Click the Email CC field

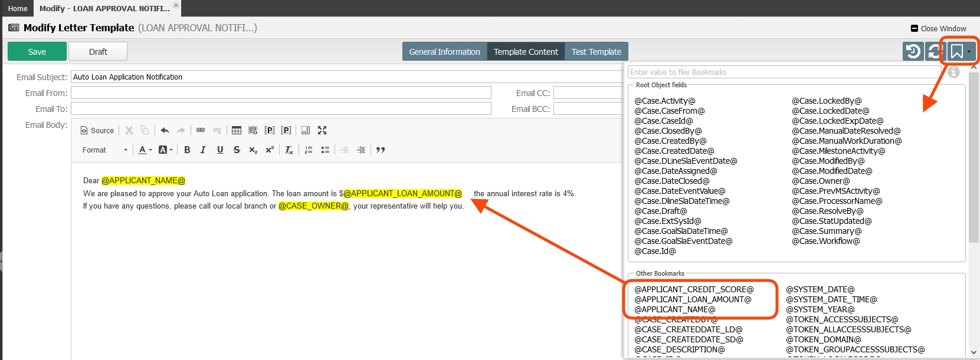pyautogui.click(x=588, y=93)
